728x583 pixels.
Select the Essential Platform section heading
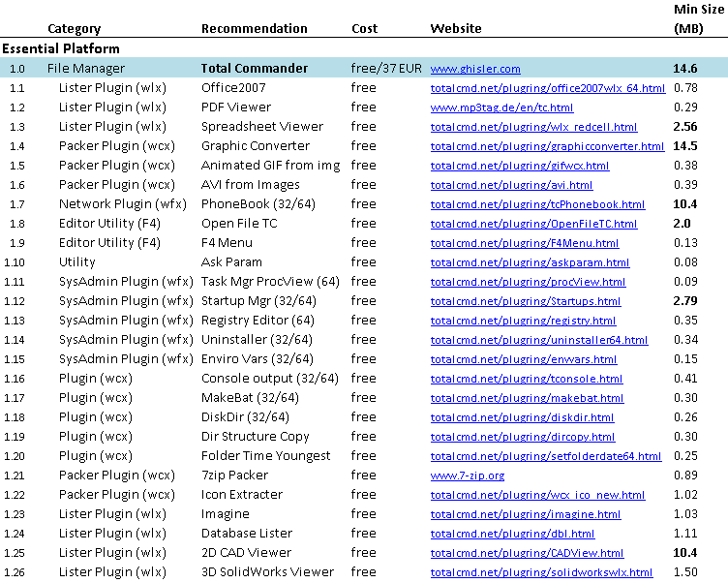(61, 48)
